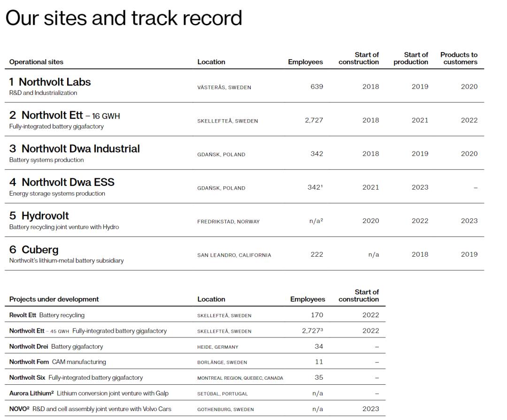Select the "Operational sites" column header
Viewport: 507px width, 420px height.
tap(36, 62)
